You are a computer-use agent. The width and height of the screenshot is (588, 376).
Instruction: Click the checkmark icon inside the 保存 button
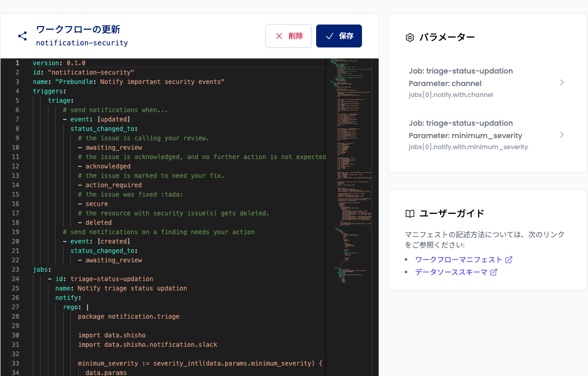point(330,35)
